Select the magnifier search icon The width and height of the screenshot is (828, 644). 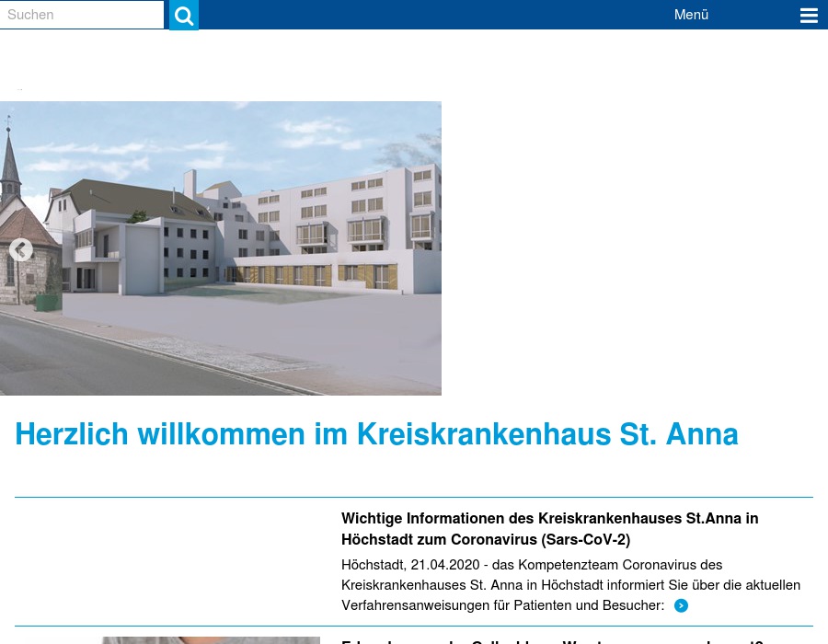pyautogui.click(x=183, y=15)
